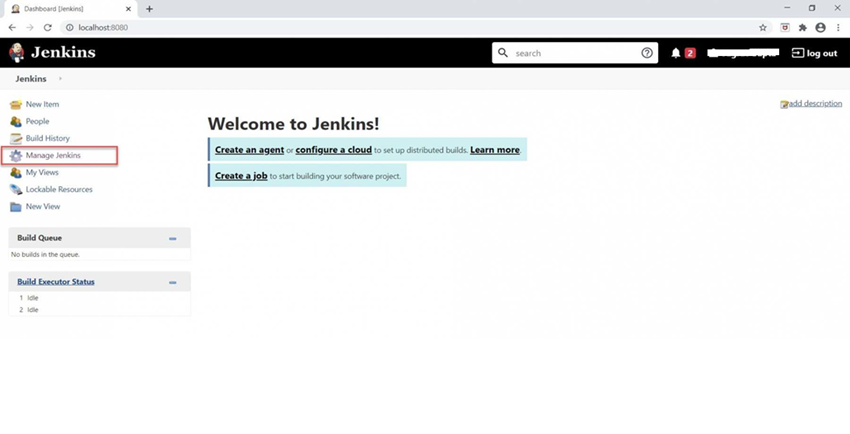The width and height of the screenshot is (850, 434).
Task: Open New Item link
Action: click(42, 104)
